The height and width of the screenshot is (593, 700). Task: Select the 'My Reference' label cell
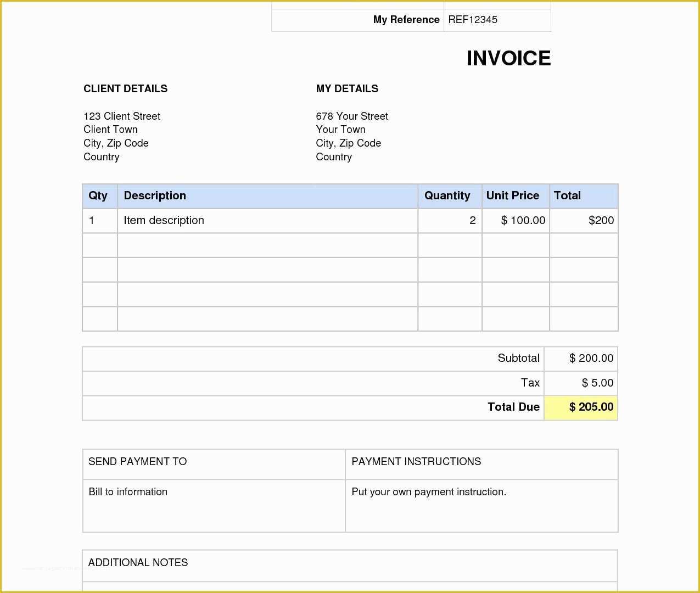click(x=357, y=20)
